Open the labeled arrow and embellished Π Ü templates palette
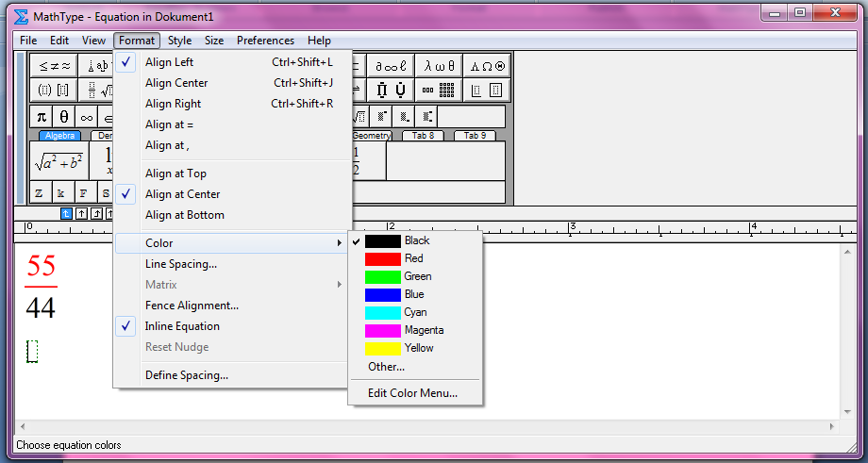 391,90
